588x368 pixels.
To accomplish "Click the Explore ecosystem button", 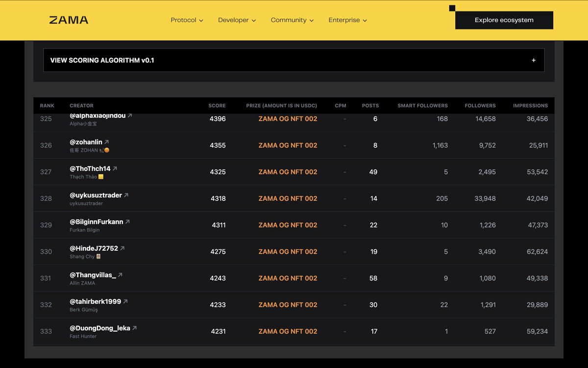I will (x=504, y=20).
